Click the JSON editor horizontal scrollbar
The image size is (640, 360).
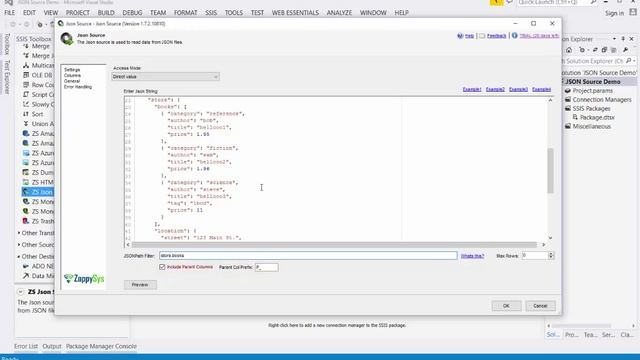pos(334,244)
